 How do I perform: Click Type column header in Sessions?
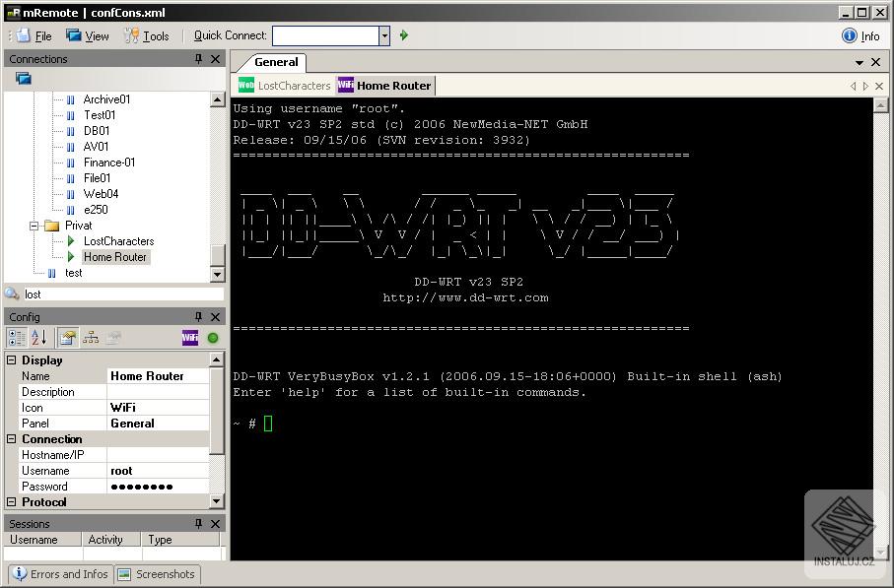(x=180, y=540)
